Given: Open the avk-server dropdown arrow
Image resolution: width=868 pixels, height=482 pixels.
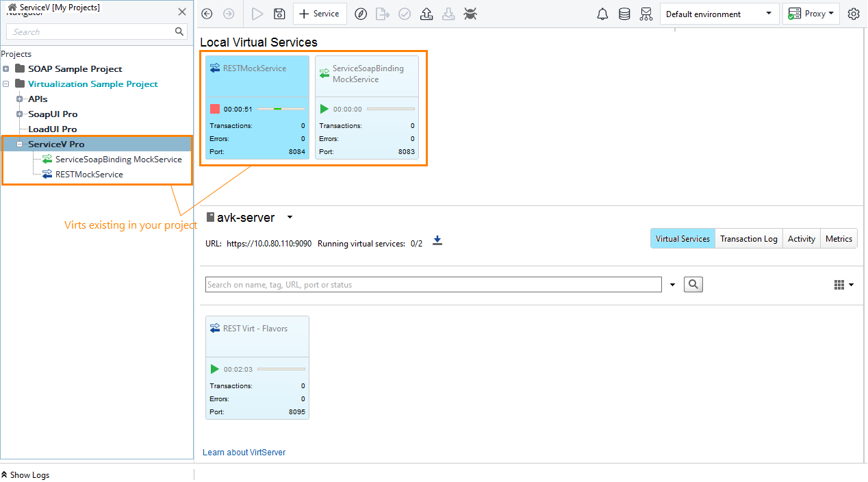Looking at the screenshot, I should tap(290, 218).
